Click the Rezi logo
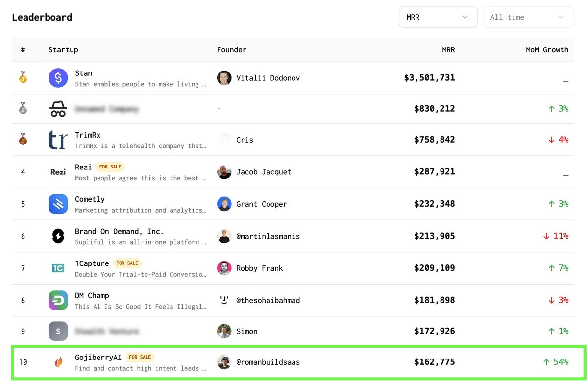588x383 pixels. (x=58, y=172)
